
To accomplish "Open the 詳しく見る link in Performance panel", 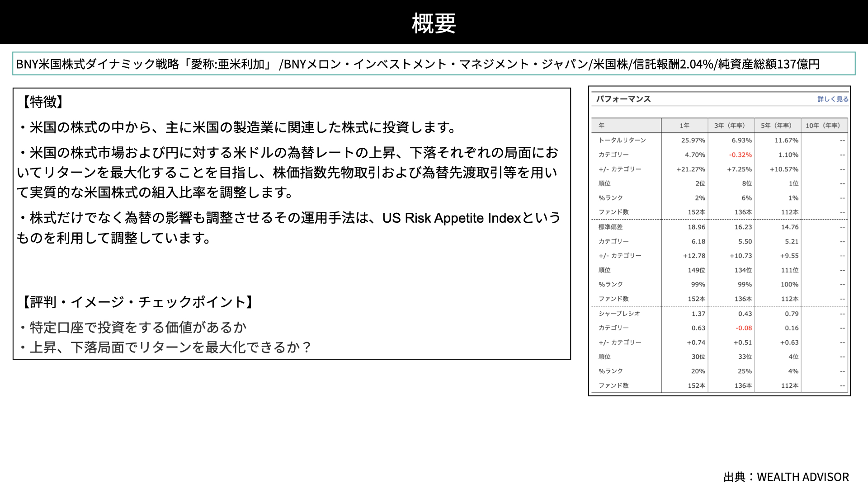I will click(833, 99).
